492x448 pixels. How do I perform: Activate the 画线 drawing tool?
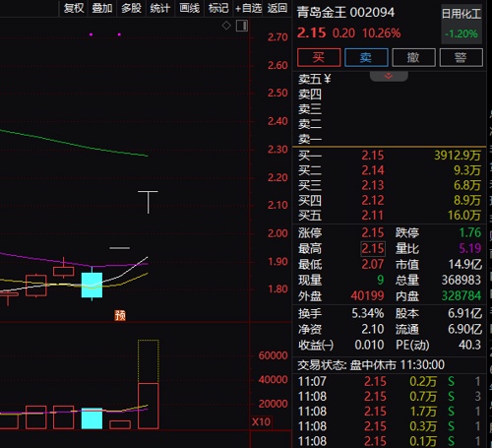[189, 8]
